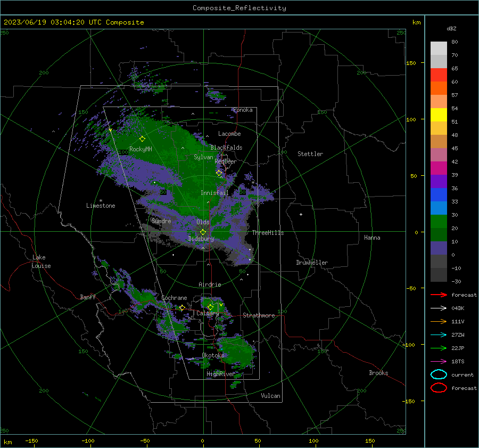Click the Strathmore town label
The image size is (479, 448).
[259, 315]
